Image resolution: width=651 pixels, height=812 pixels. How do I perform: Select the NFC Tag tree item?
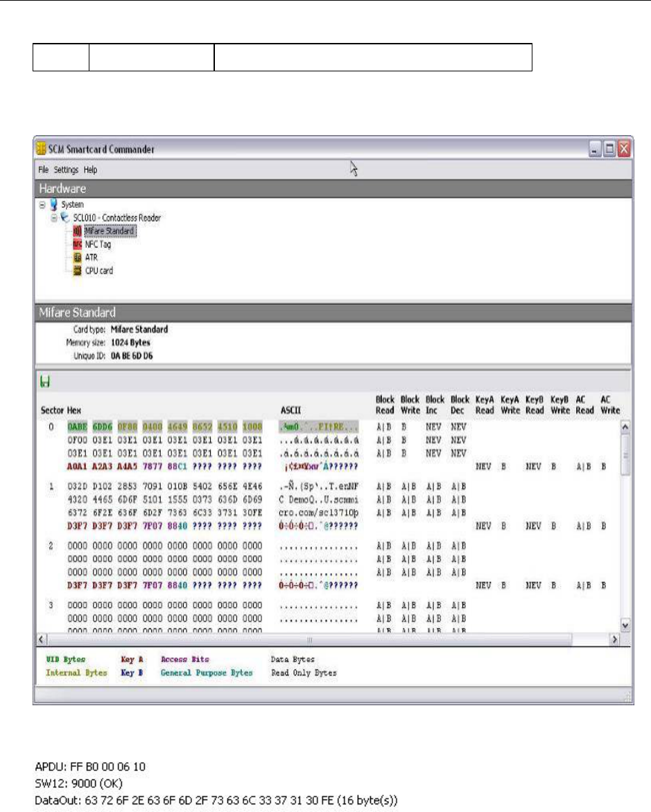pos(98,244)
